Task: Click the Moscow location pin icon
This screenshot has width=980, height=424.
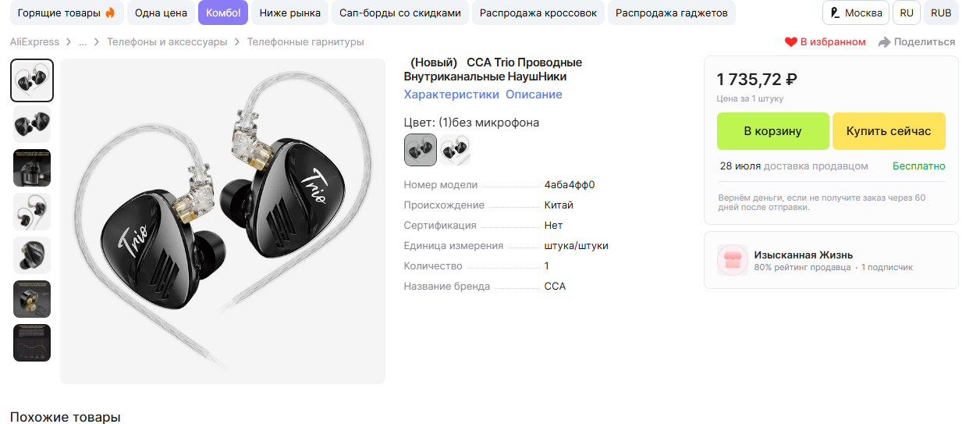Action: (x=835, y=13)
